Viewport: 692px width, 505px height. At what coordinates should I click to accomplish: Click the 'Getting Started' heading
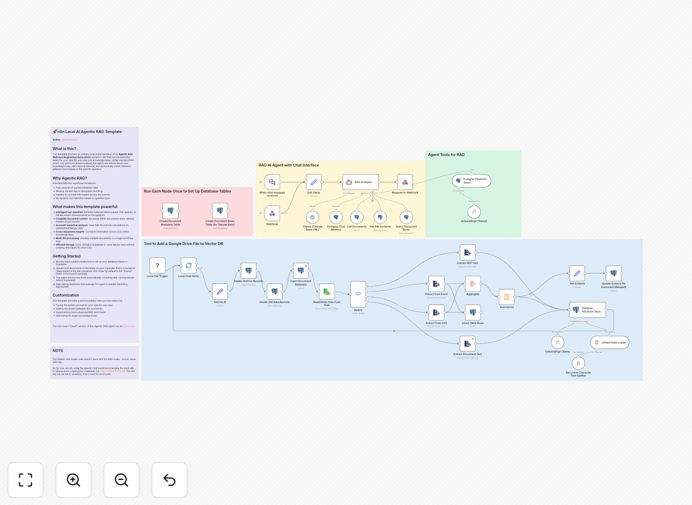click(x=67, y=256)
